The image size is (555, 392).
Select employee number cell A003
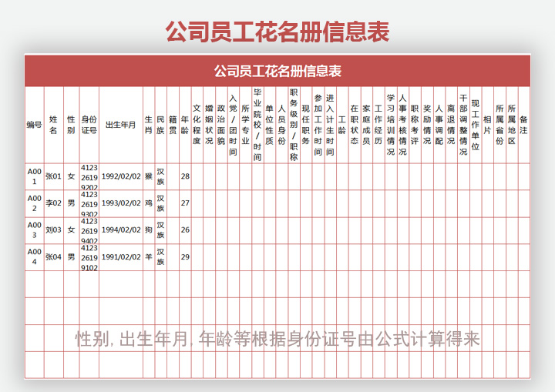(x=35, y=230)
